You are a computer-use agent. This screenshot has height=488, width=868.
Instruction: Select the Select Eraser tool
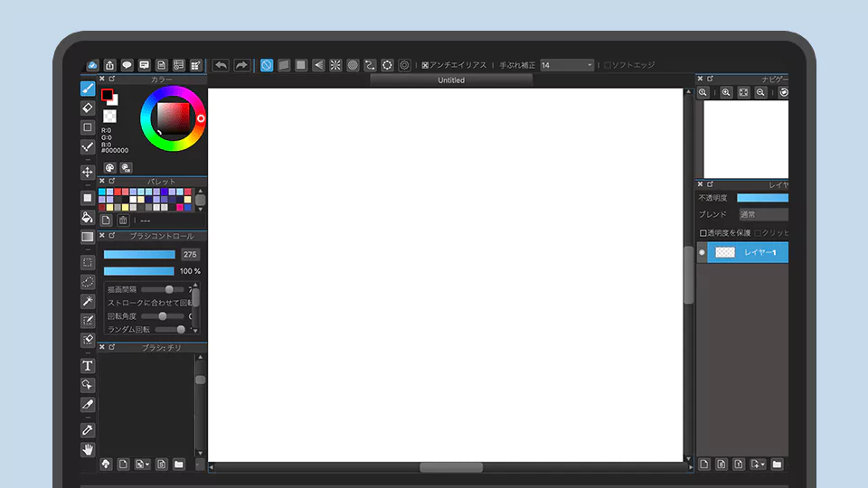pyautogui.click(x=88, y=340)
